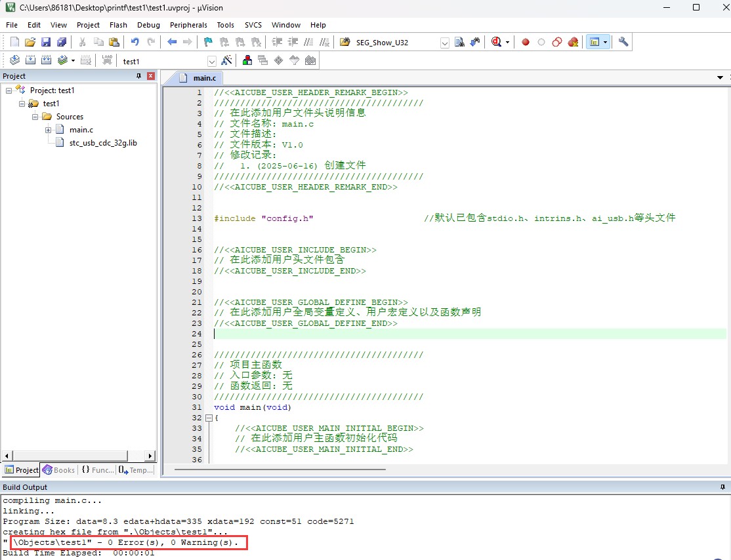Select the main.c editor tab

[x=199, y=78]
